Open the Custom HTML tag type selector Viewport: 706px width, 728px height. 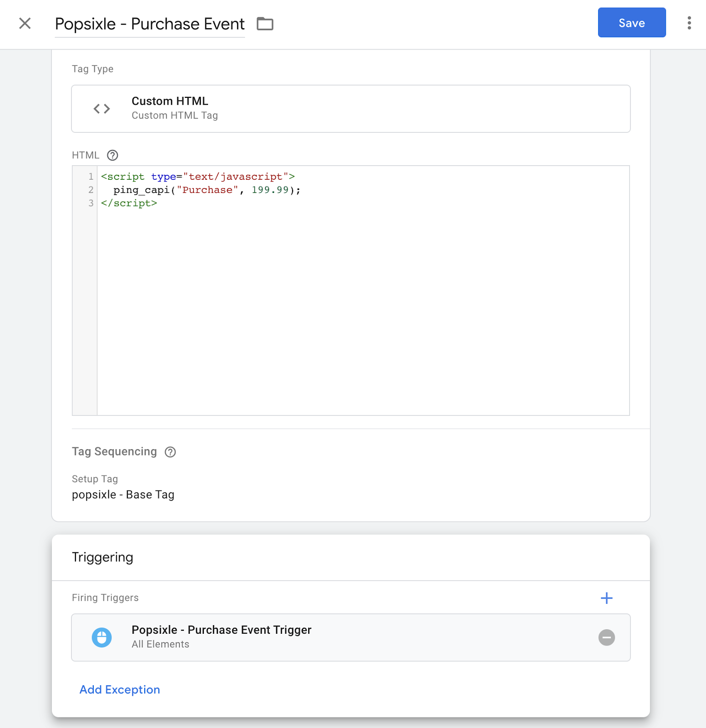pos(351,109)
